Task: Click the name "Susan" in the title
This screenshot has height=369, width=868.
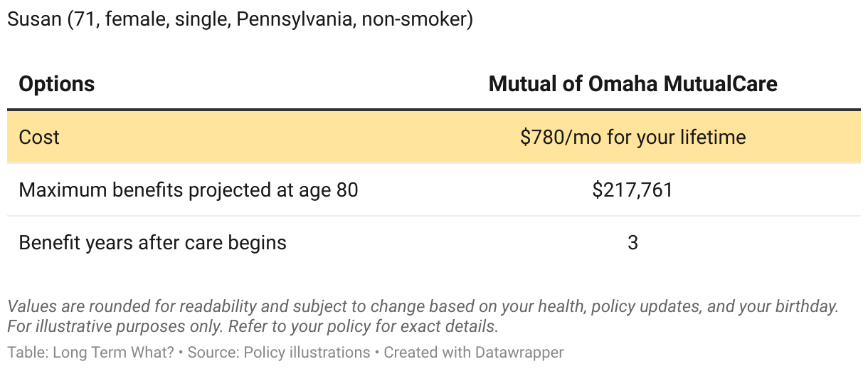Action: click(x=33, y=19)
